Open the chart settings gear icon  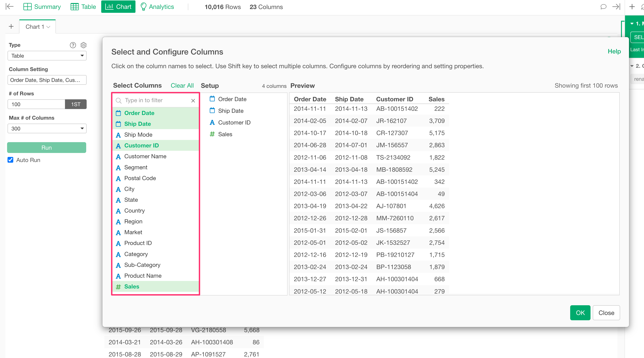[x=84, y=45]
